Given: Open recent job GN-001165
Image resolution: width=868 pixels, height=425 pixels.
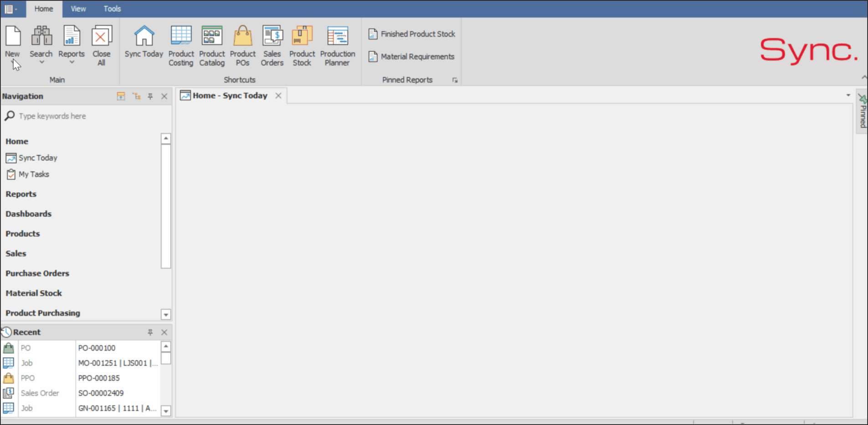Looking at the screenshot, I should [x=118, y=408].
